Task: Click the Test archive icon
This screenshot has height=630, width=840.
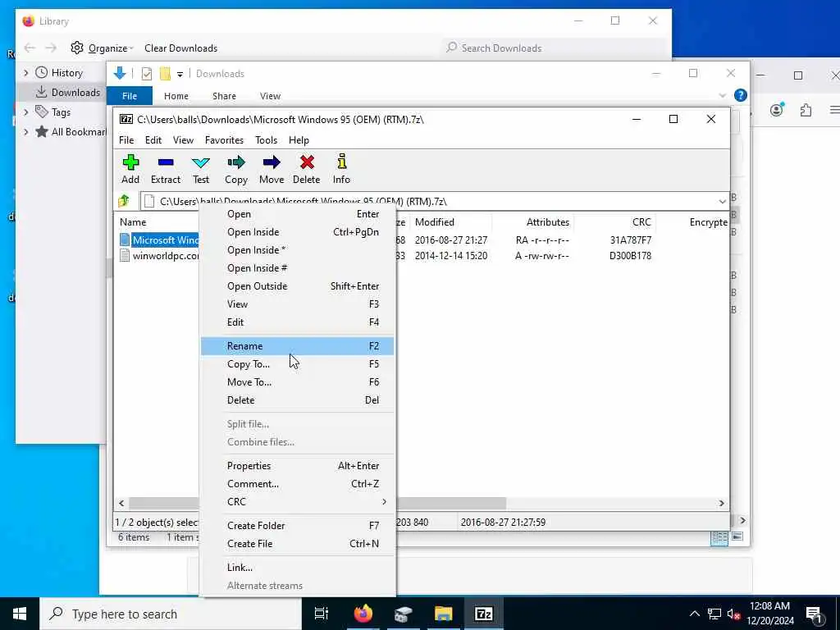Action: point(201,162)
